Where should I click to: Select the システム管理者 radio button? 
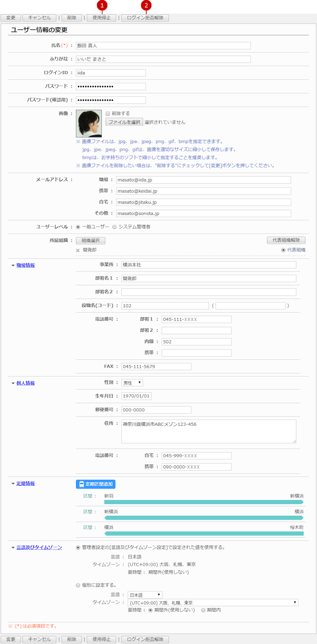pyautogui.click(x=115, y=227)
